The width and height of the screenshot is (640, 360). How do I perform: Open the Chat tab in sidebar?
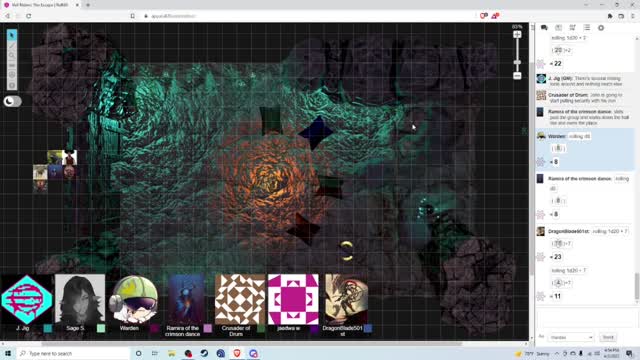[544, 28]
